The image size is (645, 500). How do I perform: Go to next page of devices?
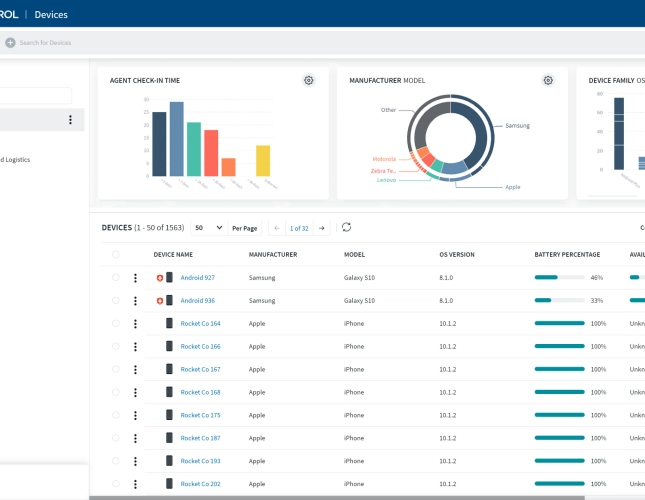[321, 228]
